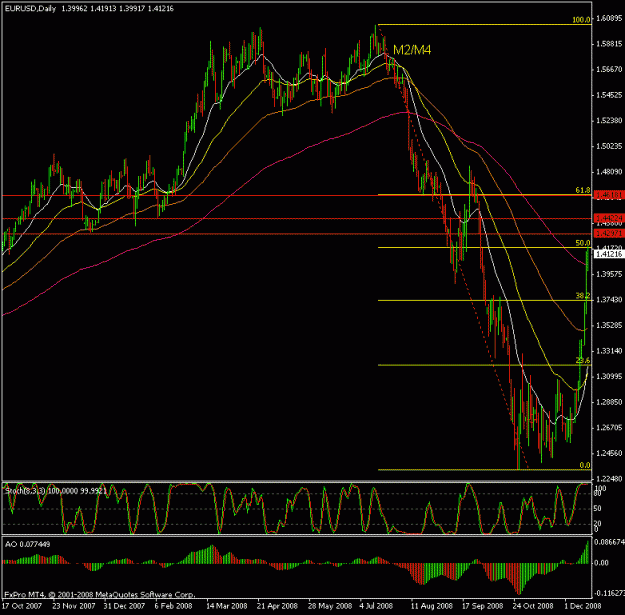The height and width of the screenshot is (615, 625).
Task: Click the 1.26705 price axis value
Action: tap(609, 428)
